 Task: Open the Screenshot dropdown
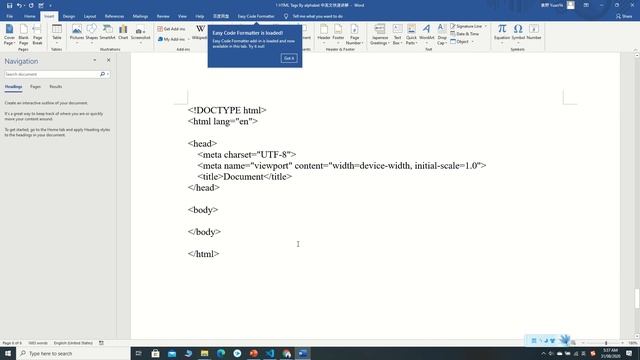click(140, 34)
